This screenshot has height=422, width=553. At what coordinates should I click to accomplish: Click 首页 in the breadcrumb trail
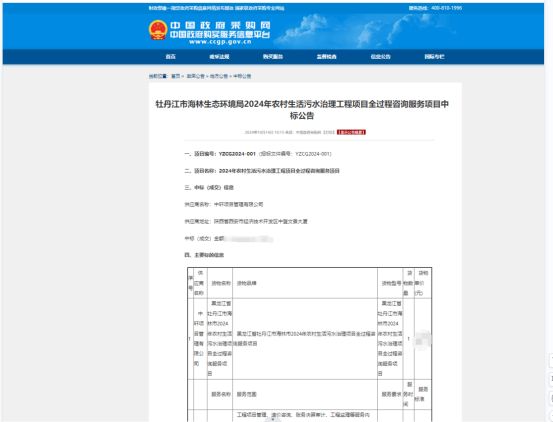[176, 76]
